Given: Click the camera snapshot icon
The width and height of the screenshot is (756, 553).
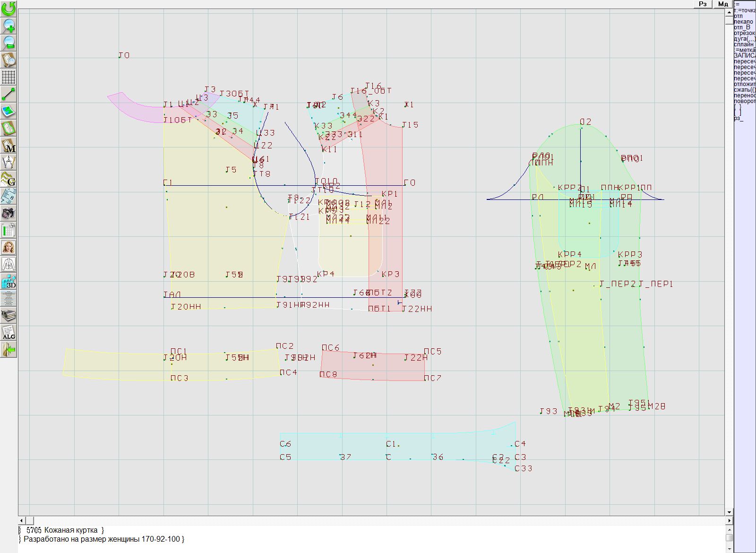Looking at the screenshot, I should coord(9,214).
